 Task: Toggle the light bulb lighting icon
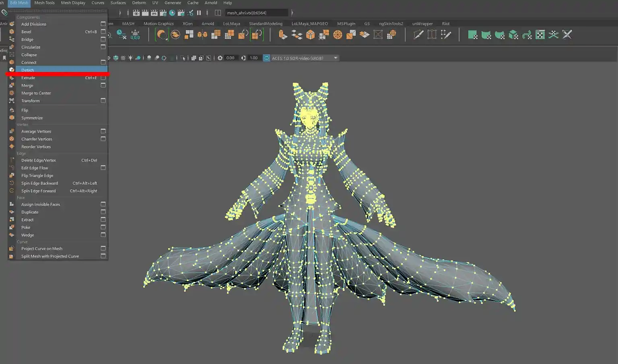point(130,58)
